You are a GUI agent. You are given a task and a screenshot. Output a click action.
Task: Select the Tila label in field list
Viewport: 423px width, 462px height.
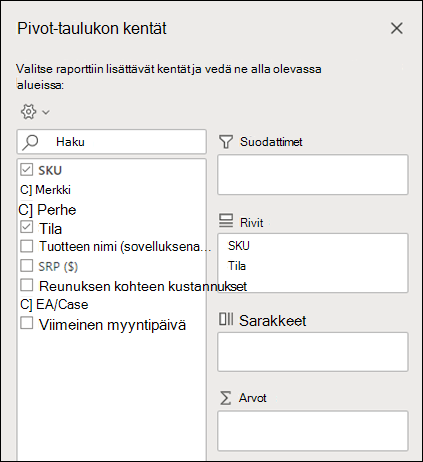point(51,229)
